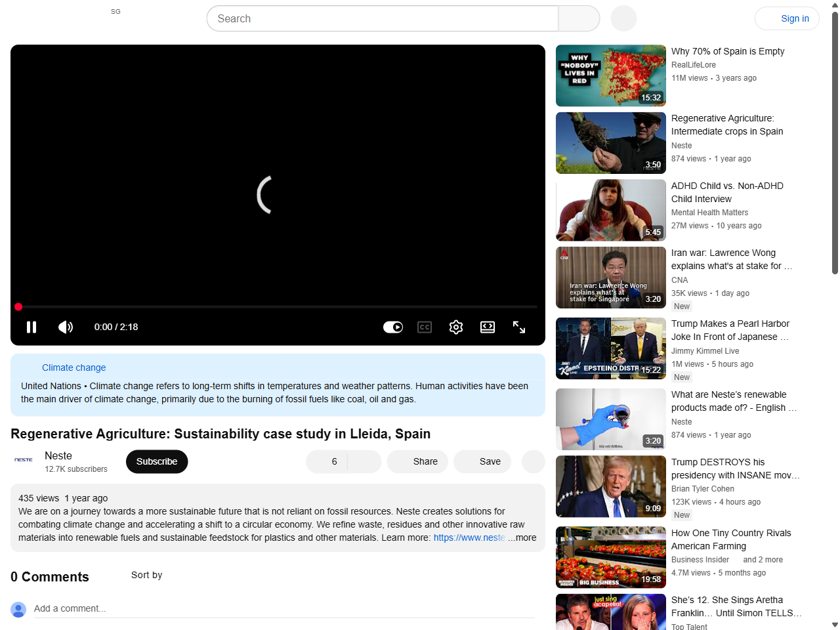Focus the Search input field
Image resolution: width=840 pixels, height=630 pixels.
(x=383, y=18)
